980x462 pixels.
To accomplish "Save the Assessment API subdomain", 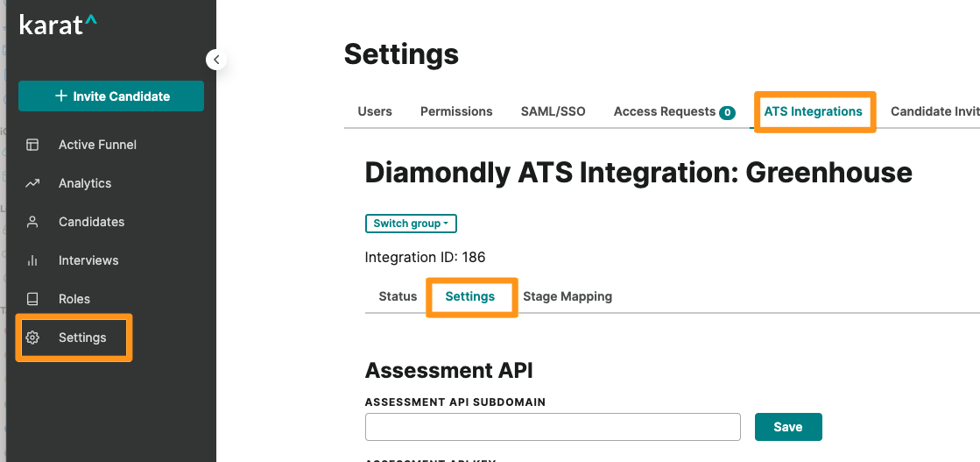I will click(x=788, y=427).
